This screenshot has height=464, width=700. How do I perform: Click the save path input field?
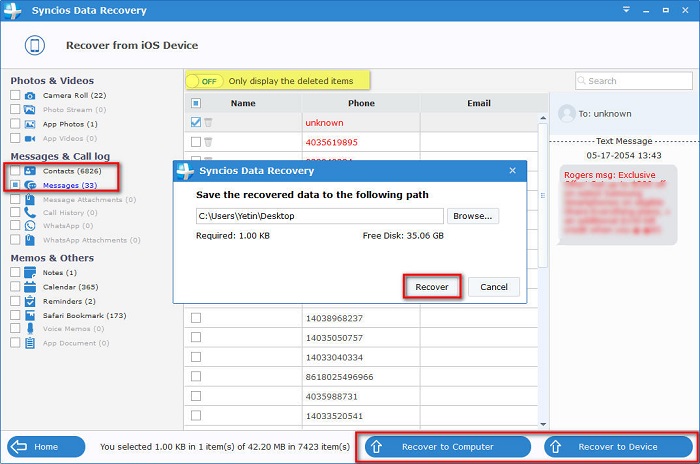click(320, 216)
